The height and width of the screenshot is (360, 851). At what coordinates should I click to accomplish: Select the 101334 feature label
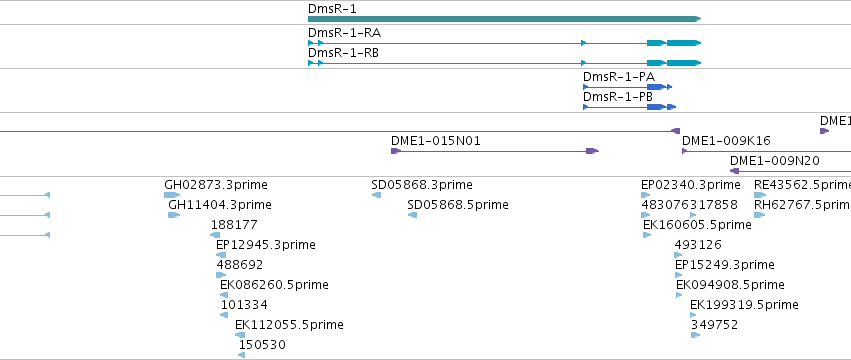tap(244, 305)
